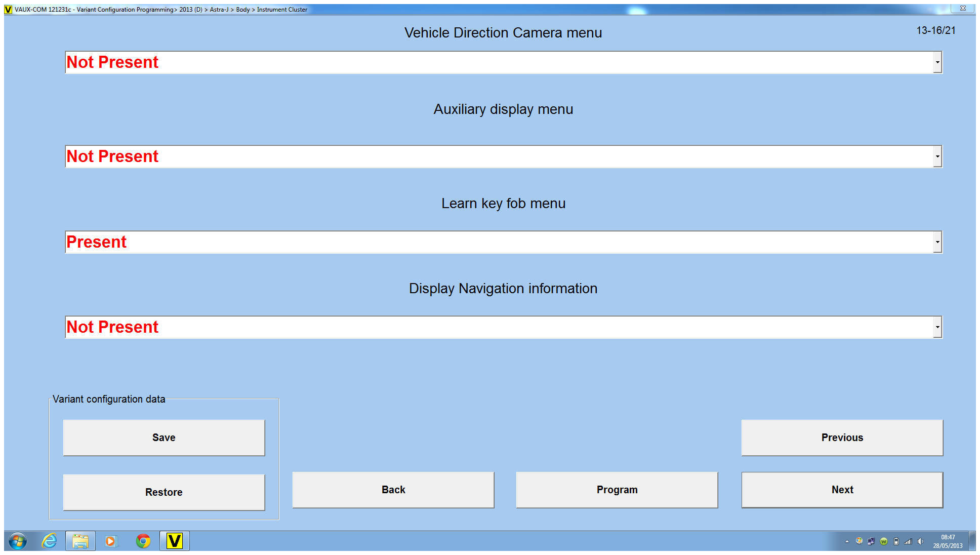Image resolution: width=980 pixels, height=555 pixels.
Task: Click the VAUX-COM taskbar icon
Action: point(175,541)
